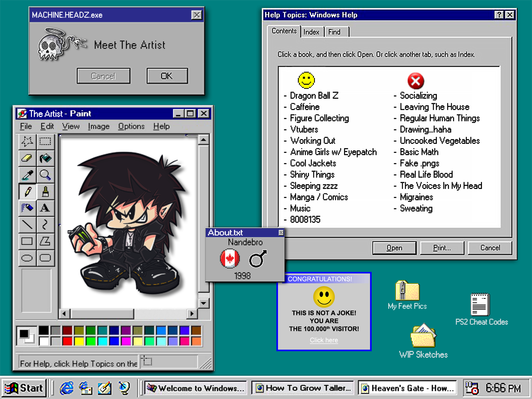Switch to How To Grow Taller taskbar button
The image size is (532, 399).
(303, 388)
